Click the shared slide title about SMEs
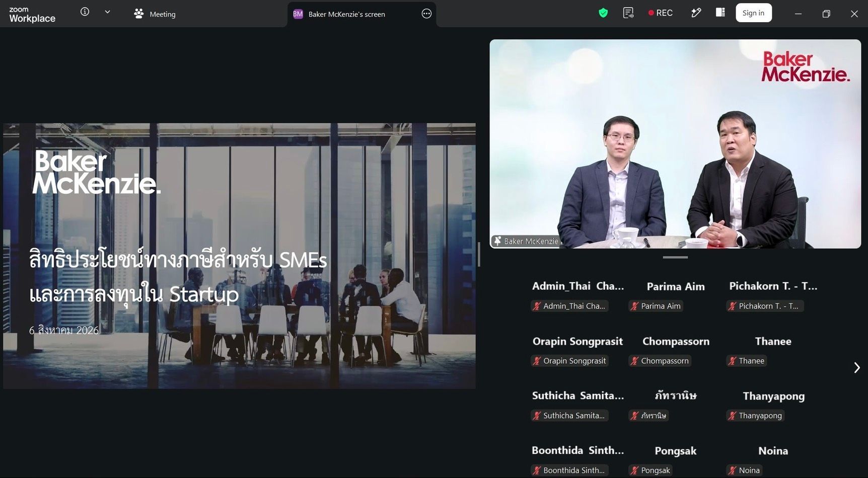The height and width of the screenshot is (478, 868). click(178, 276)
